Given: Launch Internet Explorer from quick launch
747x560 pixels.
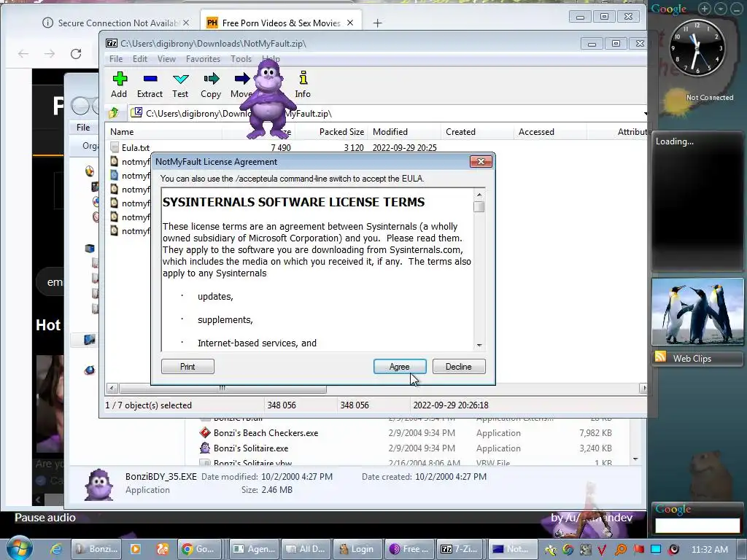Looking at the screenshot, I should [x=56, y=549].
